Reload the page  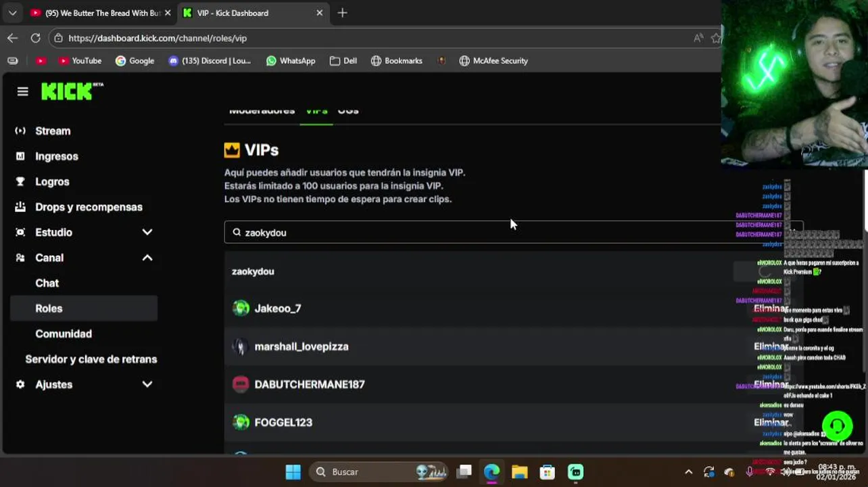35,39
